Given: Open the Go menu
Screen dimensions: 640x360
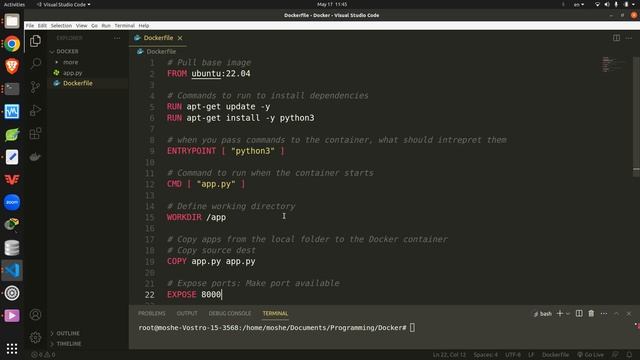Looking at the screenshot, I should (94, 26).
